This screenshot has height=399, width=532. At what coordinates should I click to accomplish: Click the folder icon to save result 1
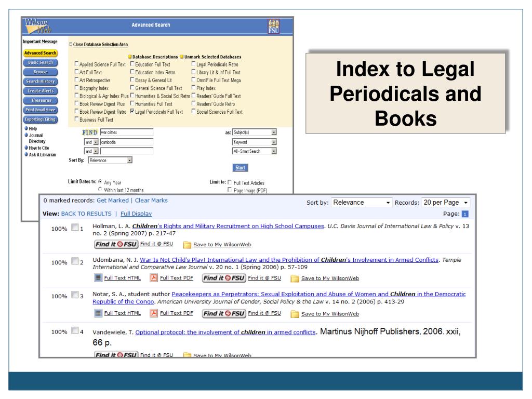click(x=187, y=245)
